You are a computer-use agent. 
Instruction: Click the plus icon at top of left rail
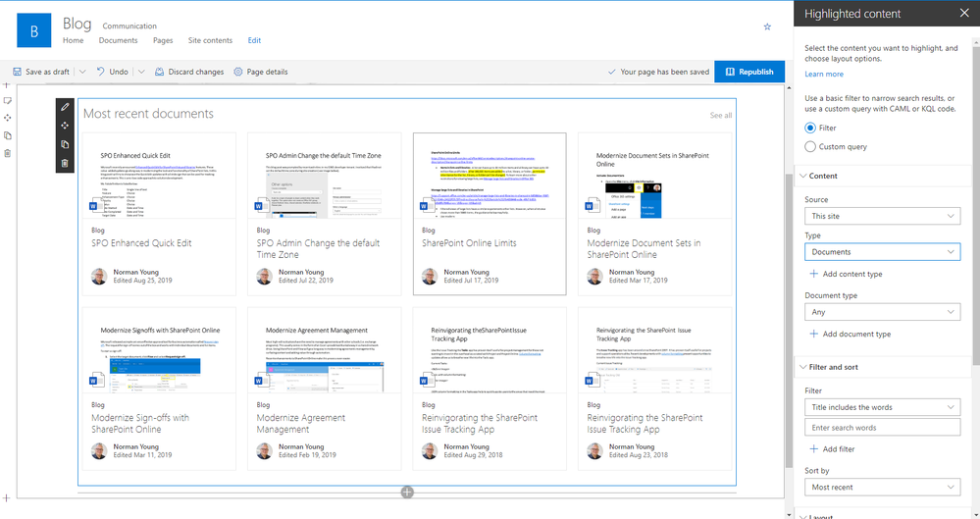click(6, 85)
